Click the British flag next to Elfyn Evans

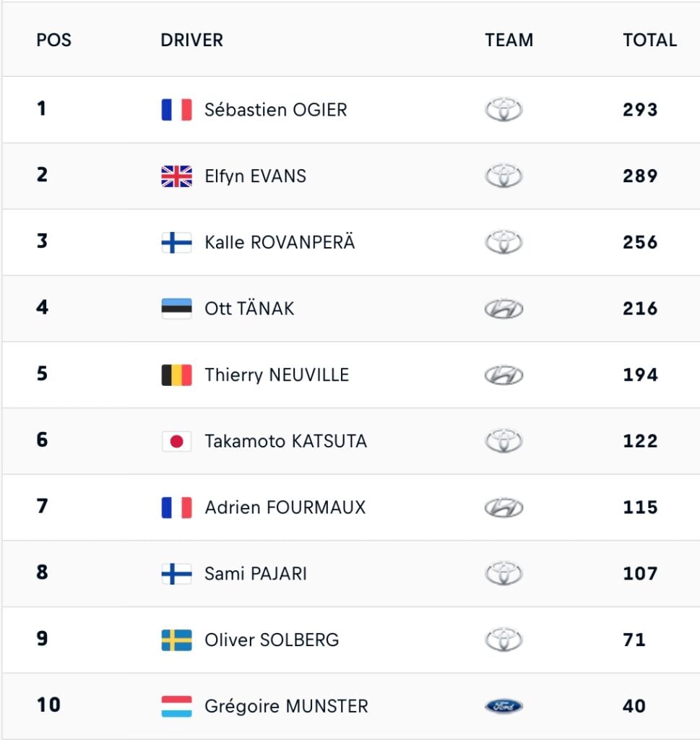tap(176, 176)
